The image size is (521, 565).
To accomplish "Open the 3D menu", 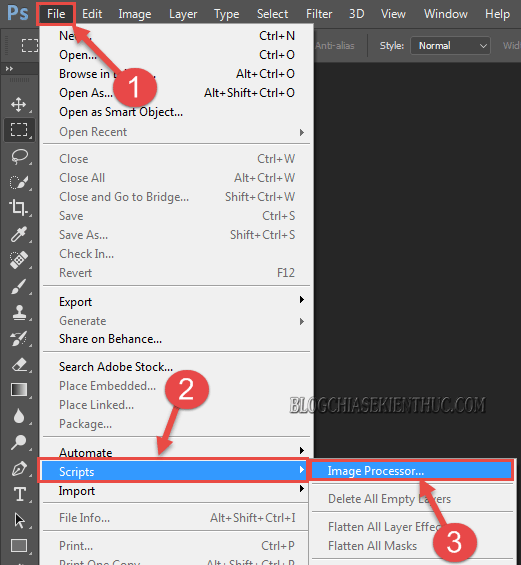I will tap(356, 14).
